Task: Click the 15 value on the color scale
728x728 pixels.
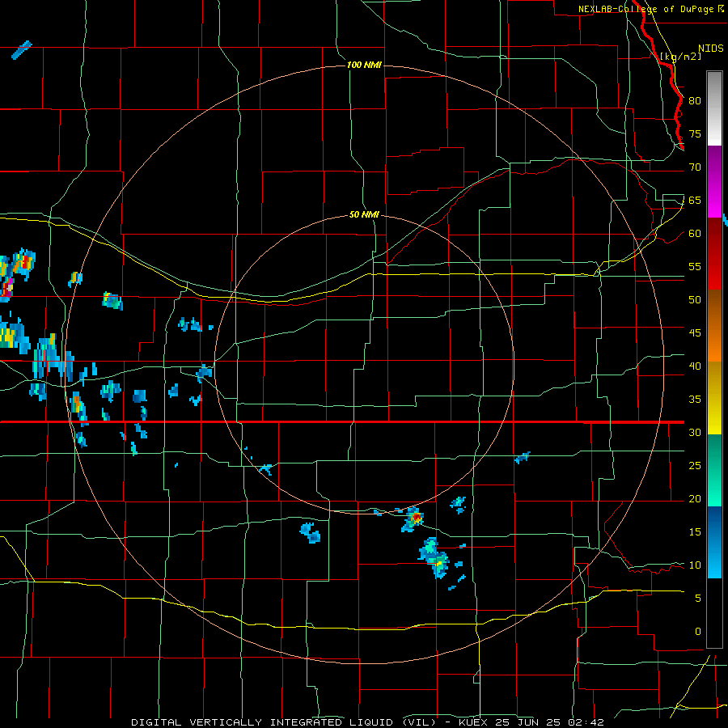Action: pyautogui.click(x=695, y=531)
